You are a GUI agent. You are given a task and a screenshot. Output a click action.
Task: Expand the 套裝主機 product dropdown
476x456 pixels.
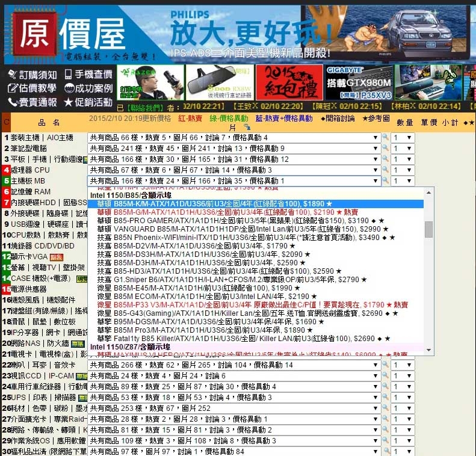(234, 137)
